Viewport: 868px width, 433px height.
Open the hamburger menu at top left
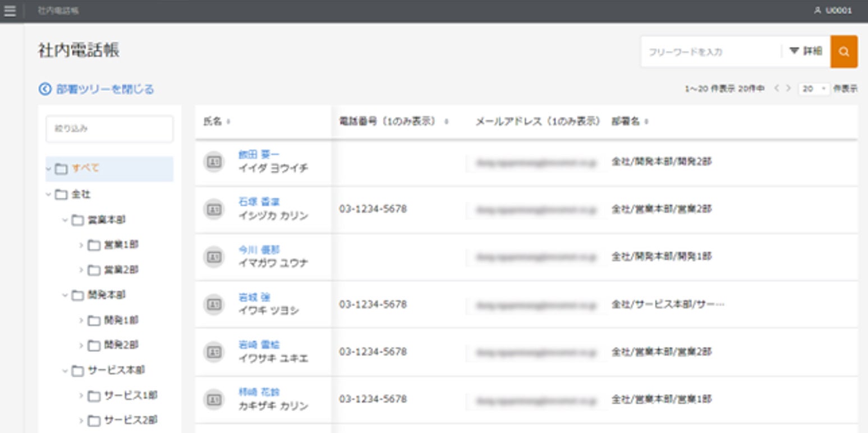10,10
